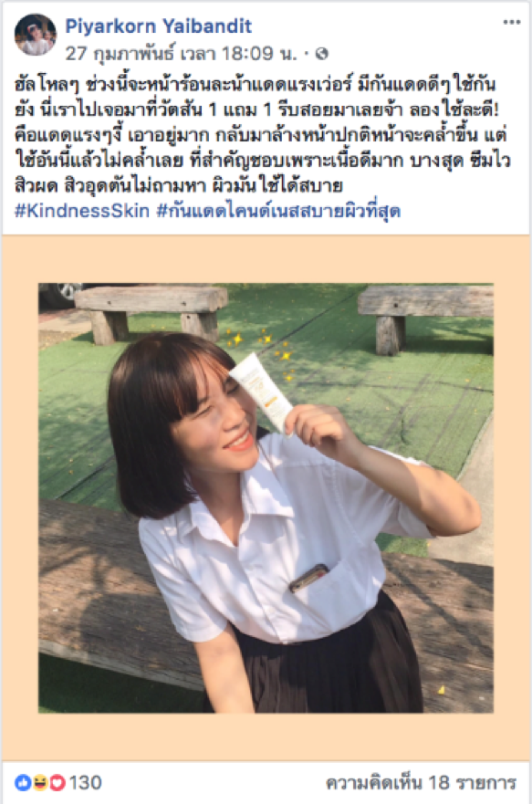Open the Thai hashtag #กันแดดไคนด์เนสสบายผิวที่สุด
The height and width of the screenshot is (804, 532).
coord(278,211)
